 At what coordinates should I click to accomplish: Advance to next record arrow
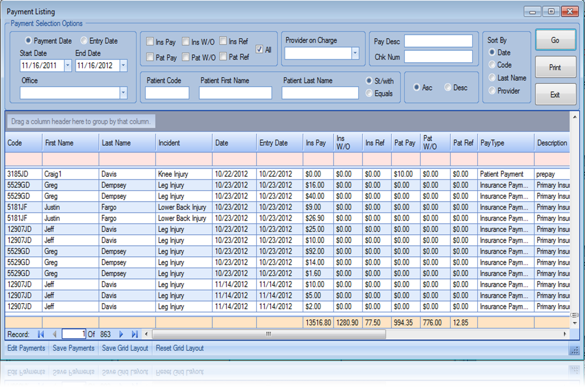[121, 334]
